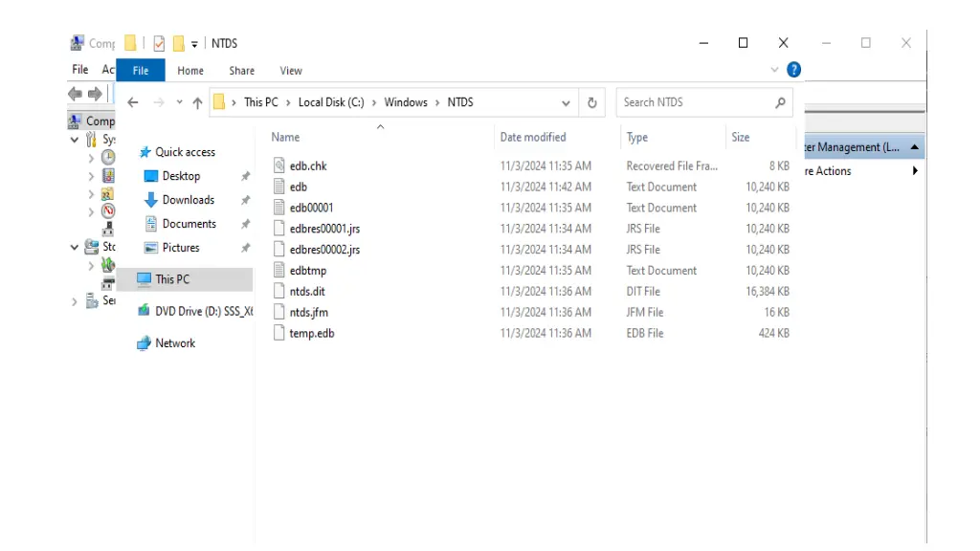The width and height of the screenshot is (980, 551).
Task: Select the ntds.dit file icon
Action: pos(278,291)
